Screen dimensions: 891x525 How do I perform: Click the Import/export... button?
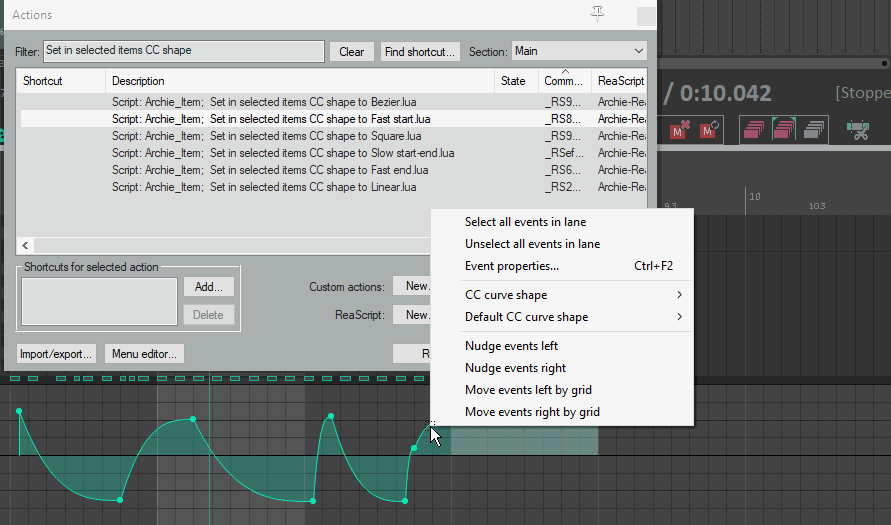56,354
